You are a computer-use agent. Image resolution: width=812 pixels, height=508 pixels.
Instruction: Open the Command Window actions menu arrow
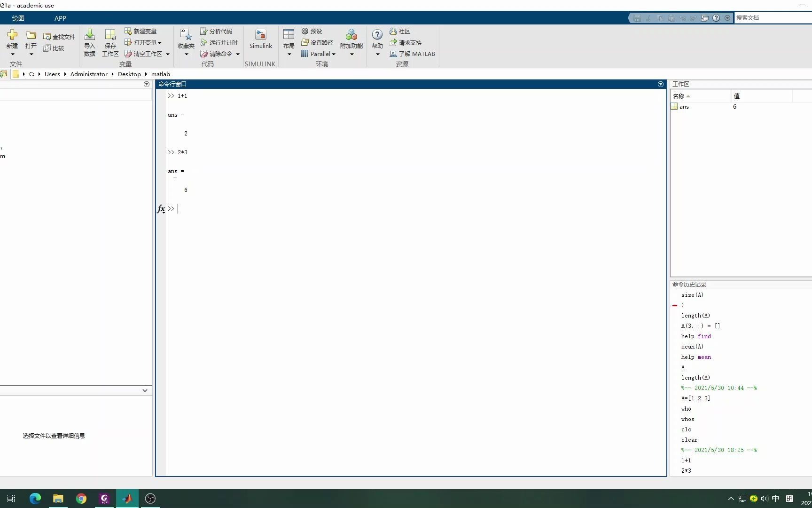660,84
